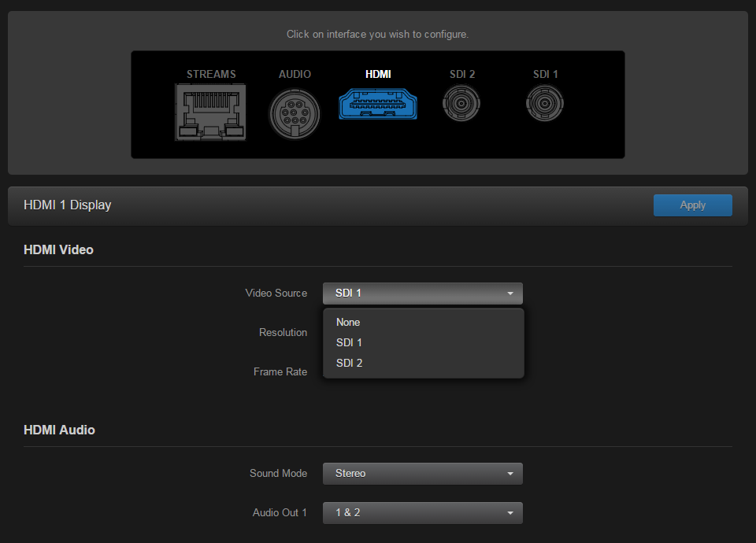The height and width of the screenshot is (543, 756).
Task: Switch to the STREAMS interface tab
Action: [210, 74]
